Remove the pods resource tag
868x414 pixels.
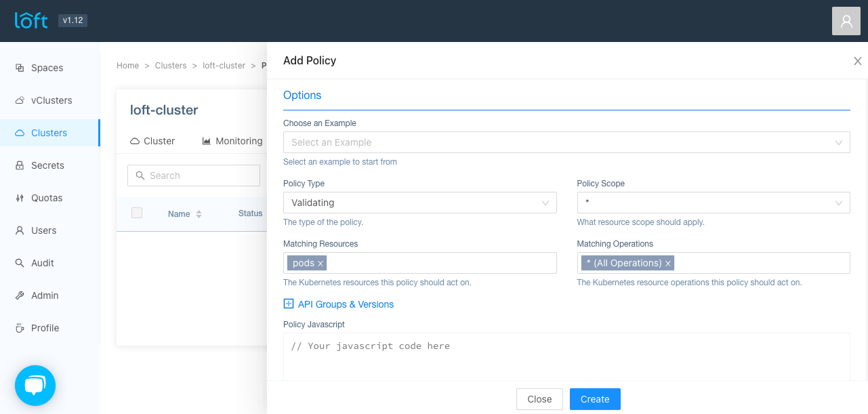(321, 264)
